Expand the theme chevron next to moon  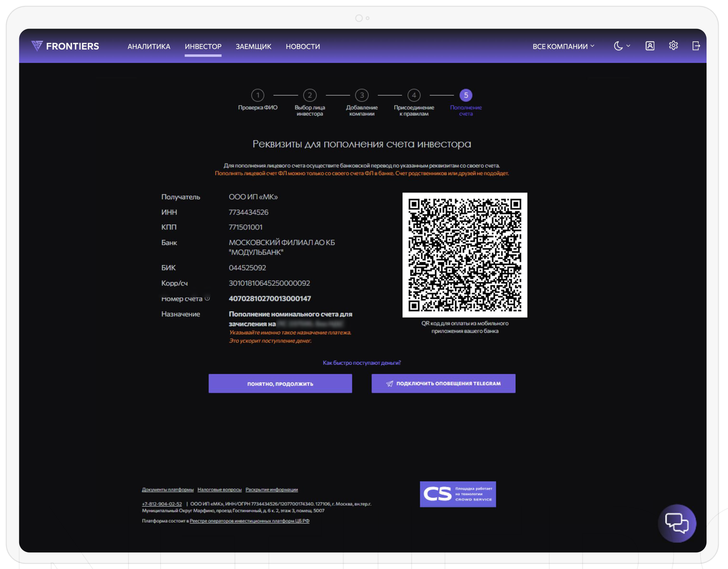[x=628, y=46]
